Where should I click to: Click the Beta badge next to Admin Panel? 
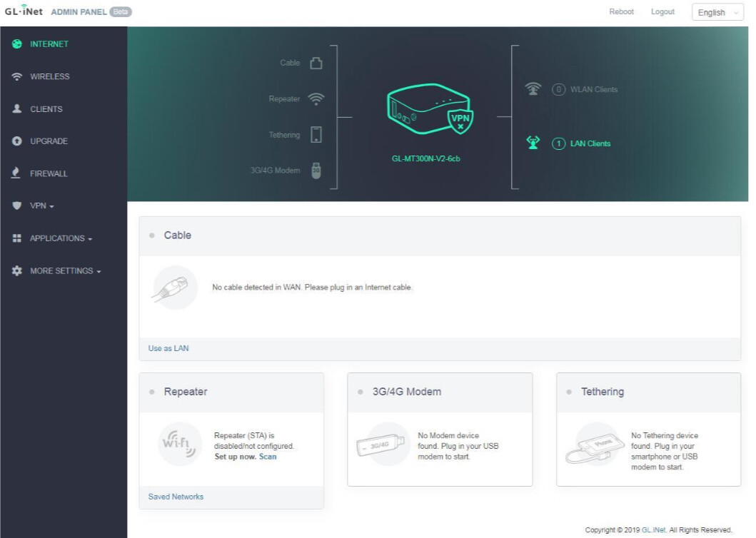pos(121,11)
